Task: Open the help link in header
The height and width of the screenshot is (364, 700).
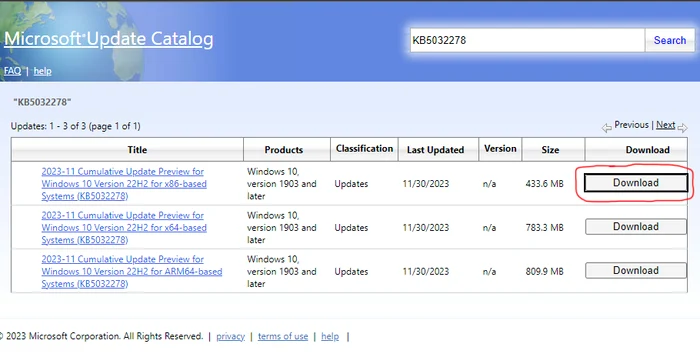Action: click(x=42, y=71)
